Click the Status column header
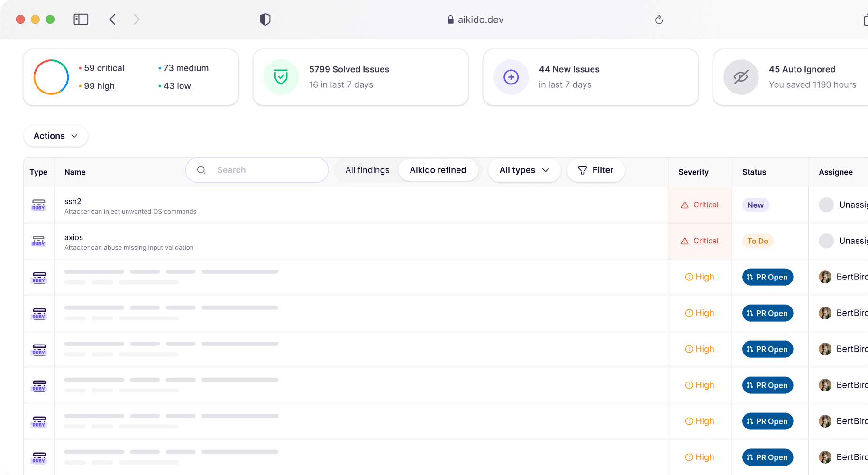The image size is (868, 475). 754,172
